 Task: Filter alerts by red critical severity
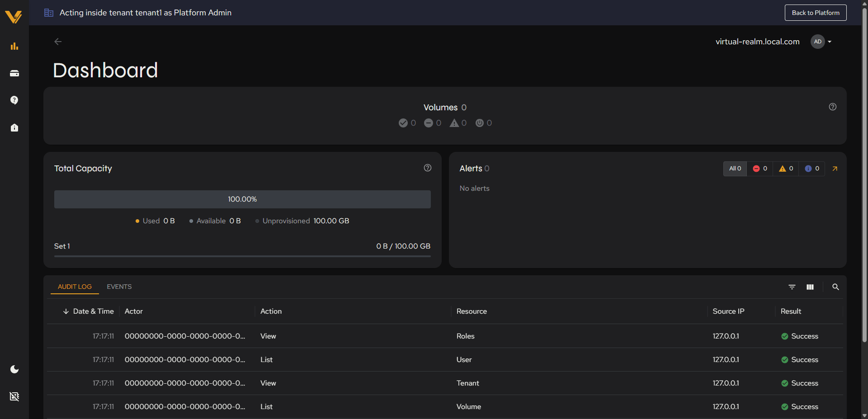point(760,169)
